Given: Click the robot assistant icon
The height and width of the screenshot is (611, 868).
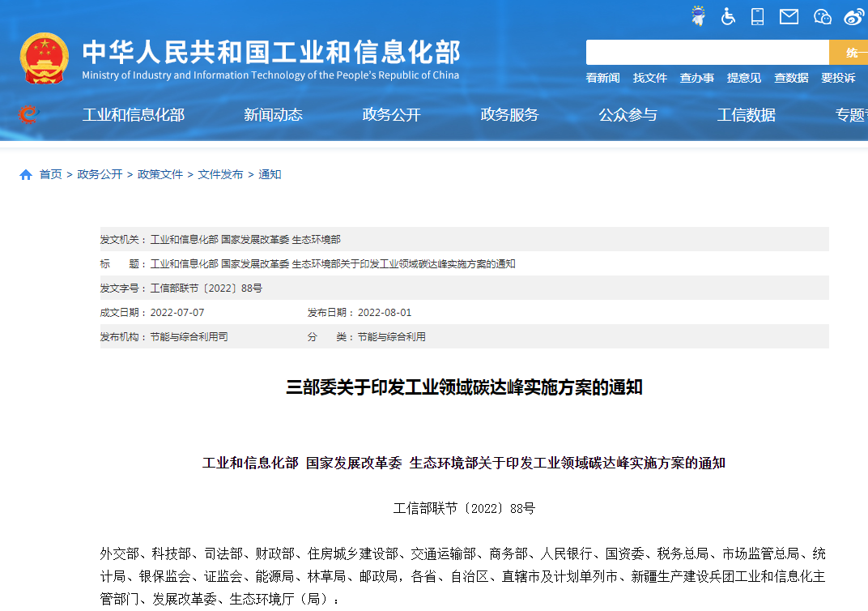Looking at the screenshot, I should [699, 16].
